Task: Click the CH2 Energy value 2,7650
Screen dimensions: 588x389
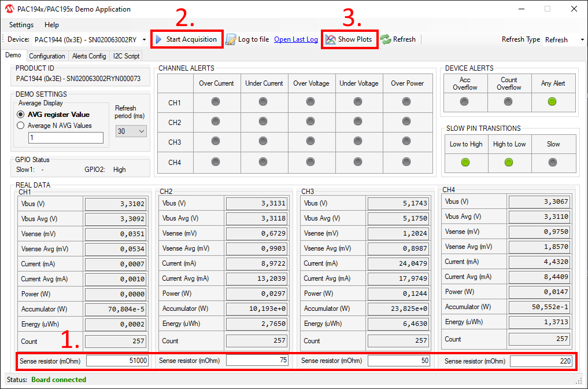Action: pyautogui.click(x=257, y=324)
